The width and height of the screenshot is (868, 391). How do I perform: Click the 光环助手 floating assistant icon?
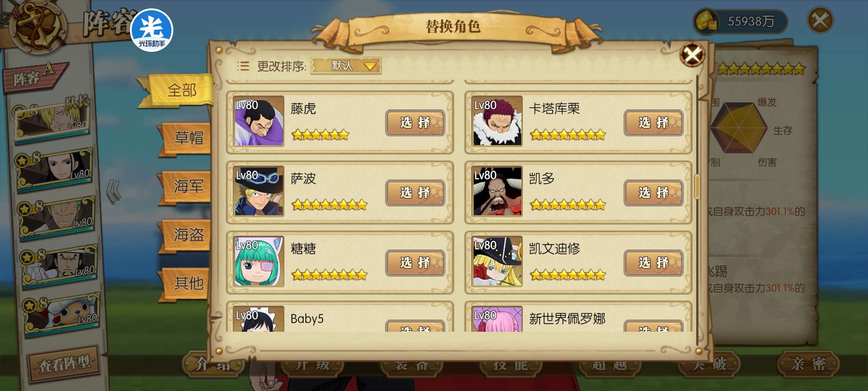click(152, 30)
